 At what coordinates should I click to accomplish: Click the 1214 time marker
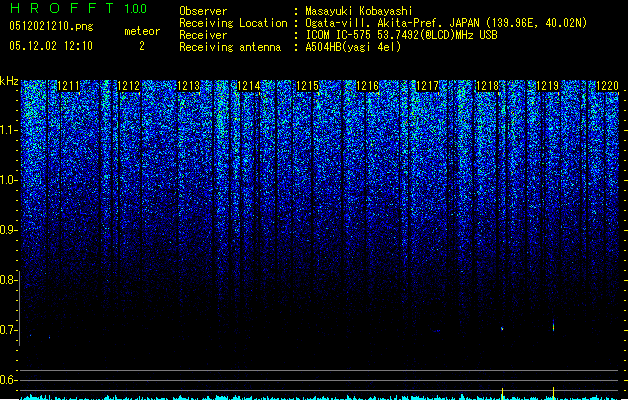(249, 86)
